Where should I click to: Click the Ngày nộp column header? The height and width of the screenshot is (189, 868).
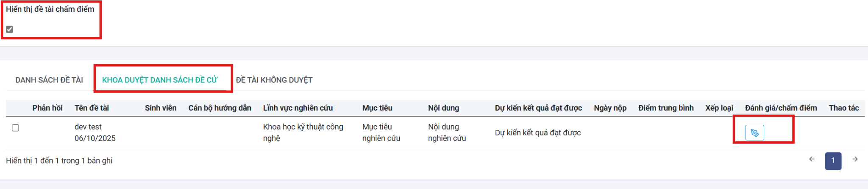[x=610, y=108]
